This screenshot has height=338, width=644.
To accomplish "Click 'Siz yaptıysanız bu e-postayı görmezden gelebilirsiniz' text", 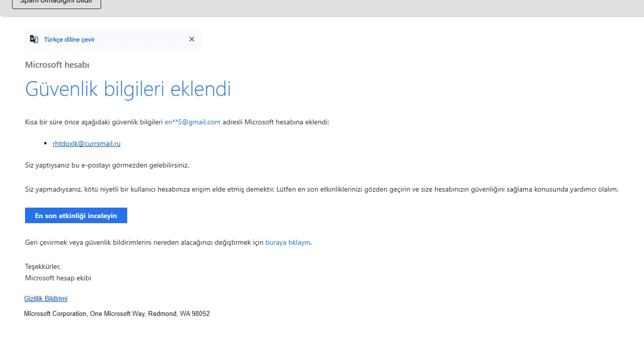I will coord(107,164).
